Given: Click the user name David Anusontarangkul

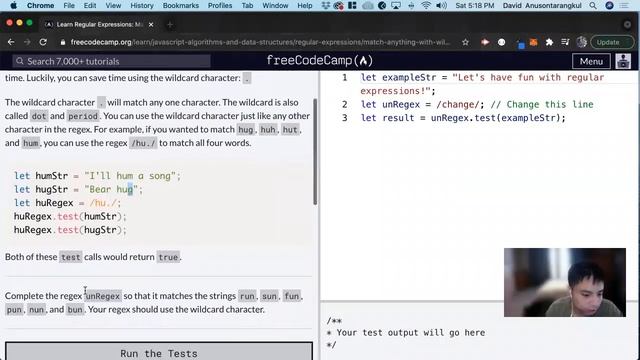Looking at the screenshot, I should pyautogui.click(x=542, y=5).
